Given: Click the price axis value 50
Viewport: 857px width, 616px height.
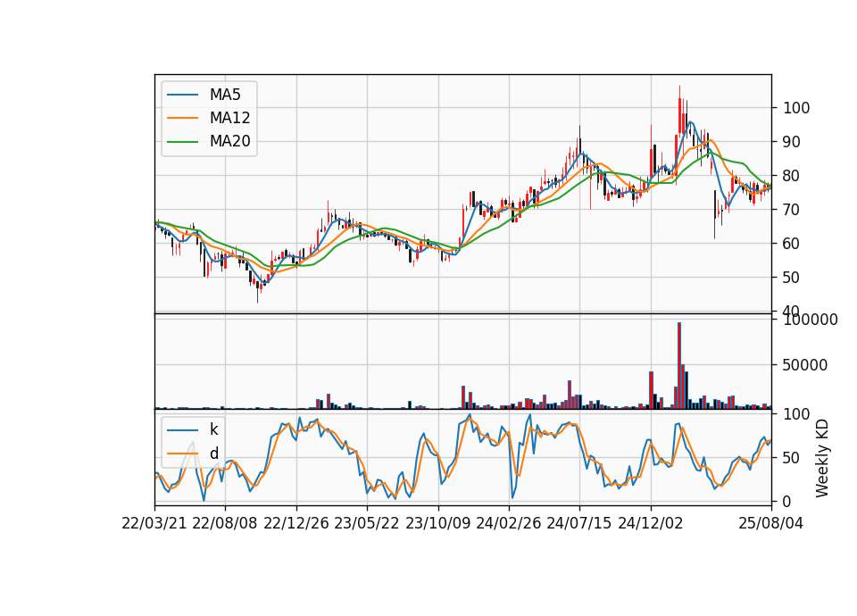Looking at the screenshot, I should pyautogui.click(x=792, y=277).
